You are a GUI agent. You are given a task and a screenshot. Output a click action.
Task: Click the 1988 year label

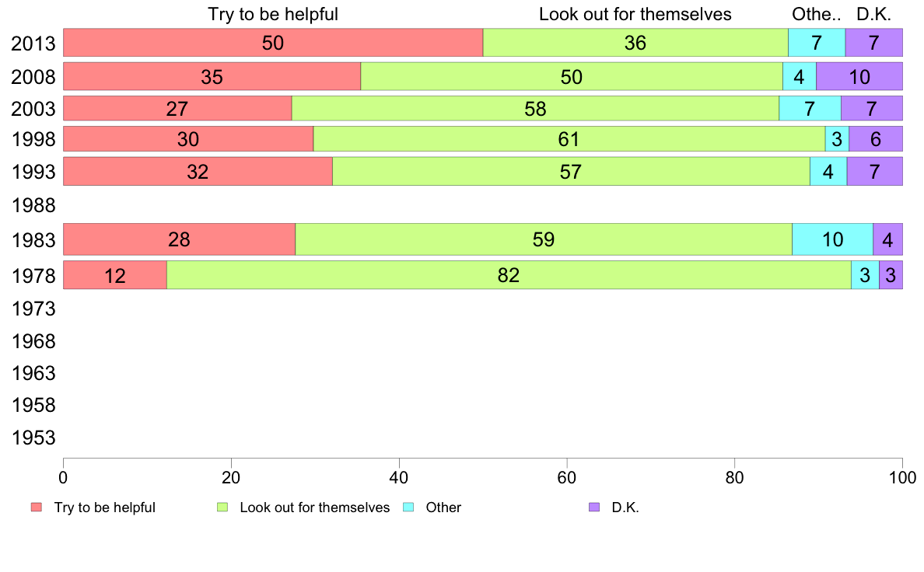point(33,206)
